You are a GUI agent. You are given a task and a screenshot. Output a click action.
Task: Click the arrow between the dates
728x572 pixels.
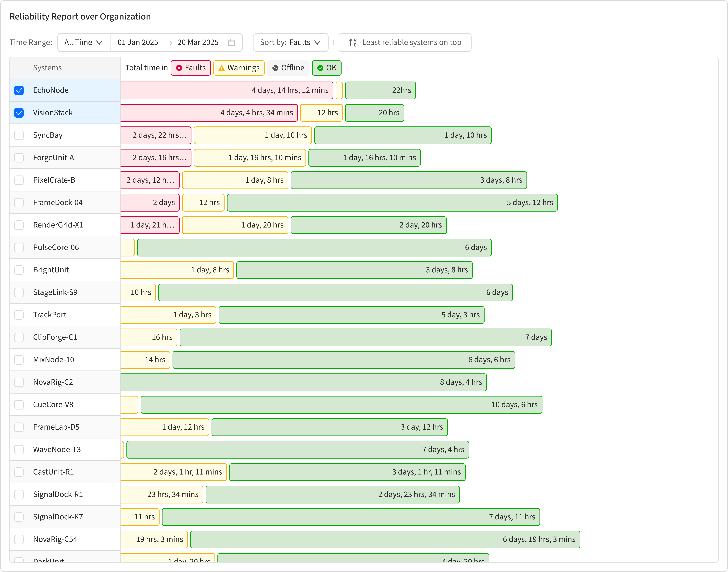[x=170, y=43]
